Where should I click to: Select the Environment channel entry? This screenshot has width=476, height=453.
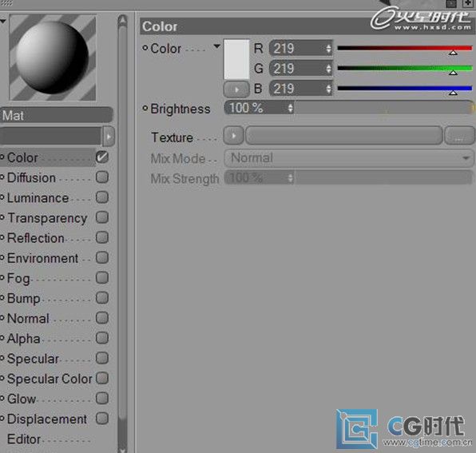[x=42, y=258]
